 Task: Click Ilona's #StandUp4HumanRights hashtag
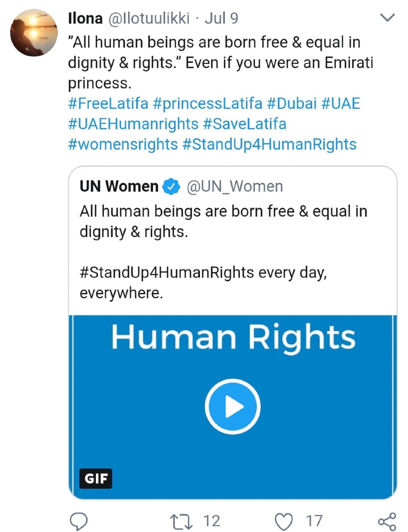coord(269,144)
